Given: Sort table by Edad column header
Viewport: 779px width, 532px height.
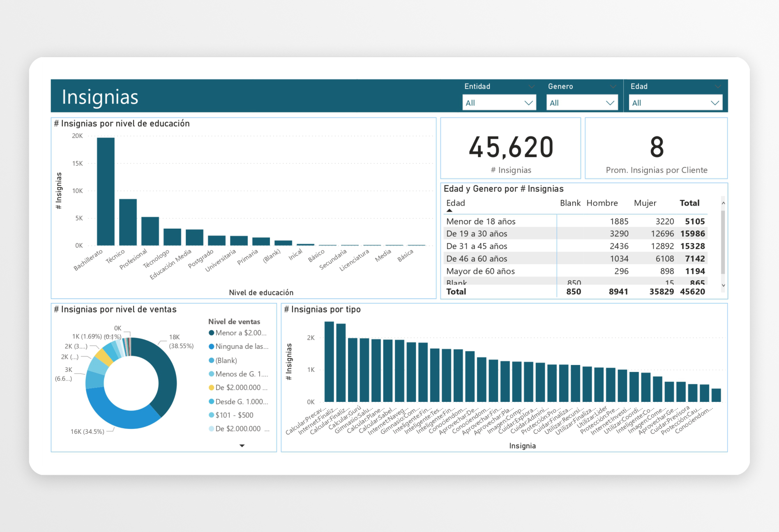Looking at the screenshot, I should tap(456, 203).
